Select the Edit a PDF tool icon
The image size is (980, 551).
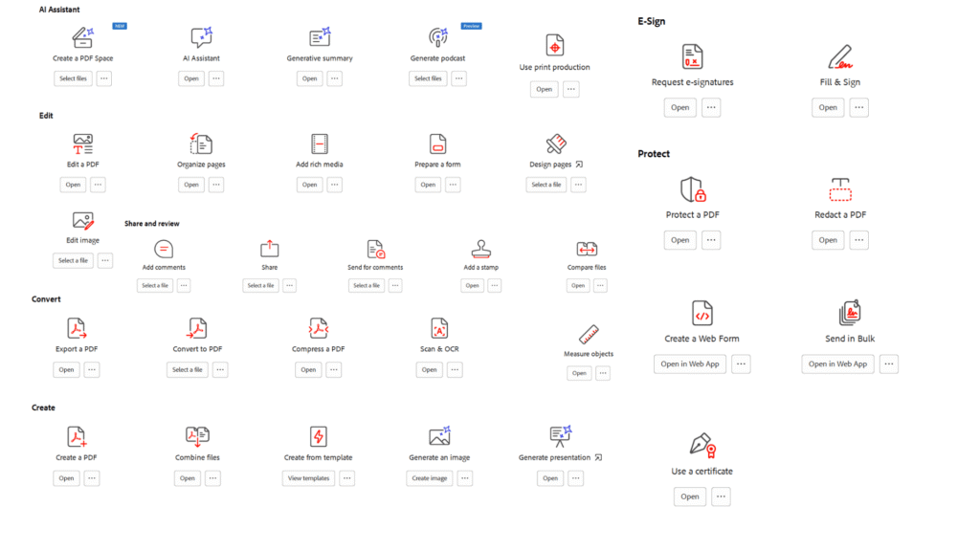(81, 143)
